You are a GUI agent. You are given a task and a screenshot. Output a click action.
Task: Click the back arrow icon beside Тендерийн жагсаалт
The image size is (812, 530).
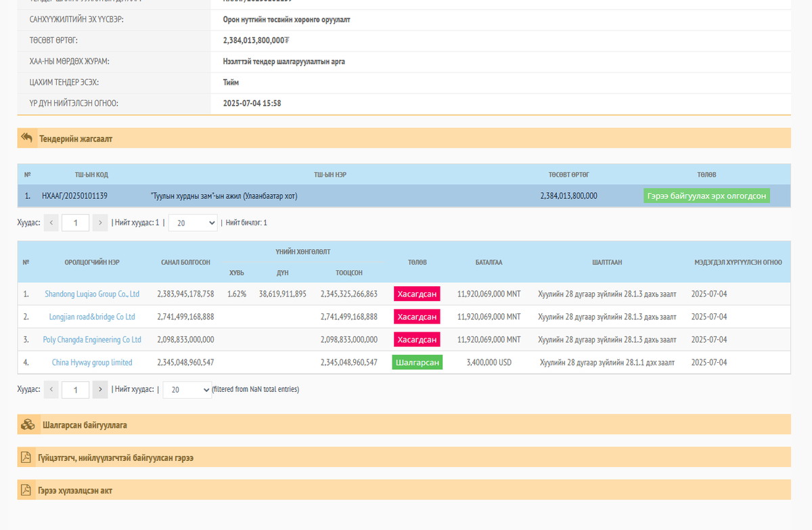click(x=27, y=137)
